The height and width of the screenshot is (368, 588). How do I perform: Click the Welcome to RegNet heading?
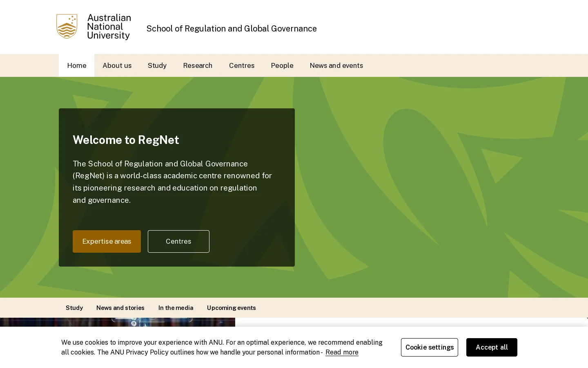click(126, 140)
